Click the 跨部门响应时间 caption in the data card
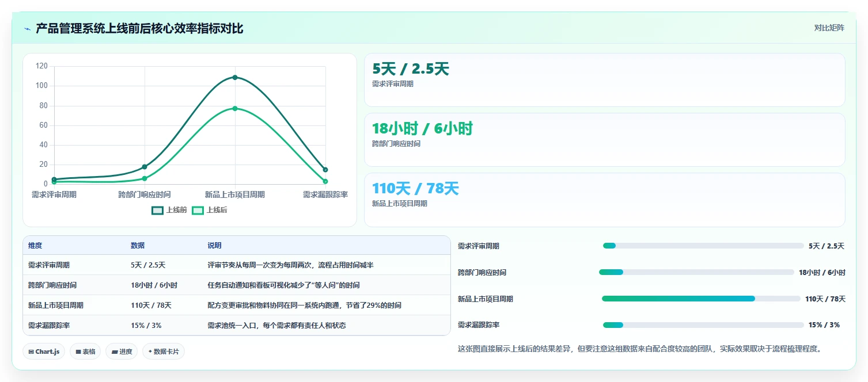 396,144
